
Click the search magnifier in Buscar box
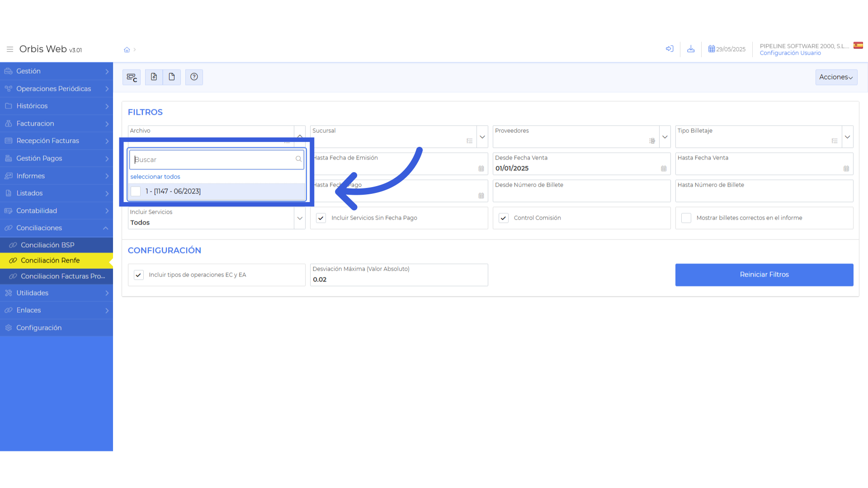pyautogui.click(x=298, y=159)
